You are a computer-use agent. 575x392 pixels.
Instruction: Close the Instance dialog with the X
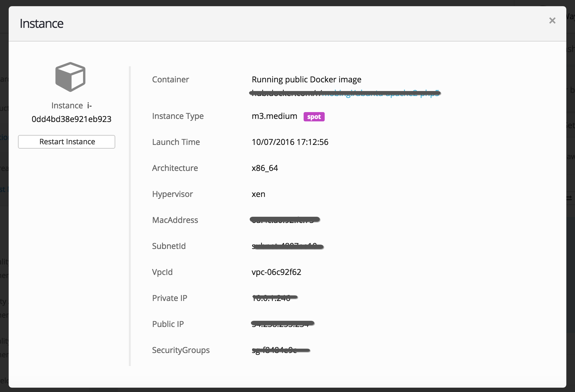coord(552,20)
